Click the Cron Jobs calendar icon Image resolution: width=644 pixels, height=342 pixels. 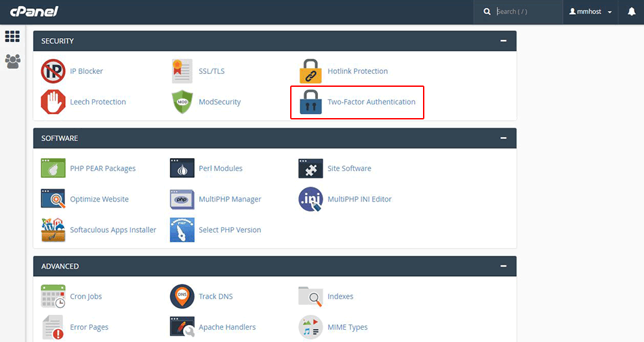(53, 297)
